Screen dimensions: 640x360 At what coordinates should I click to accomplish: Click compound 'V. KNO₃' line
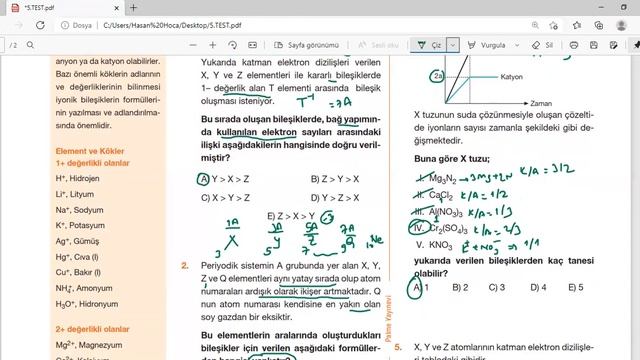(434, 245)
